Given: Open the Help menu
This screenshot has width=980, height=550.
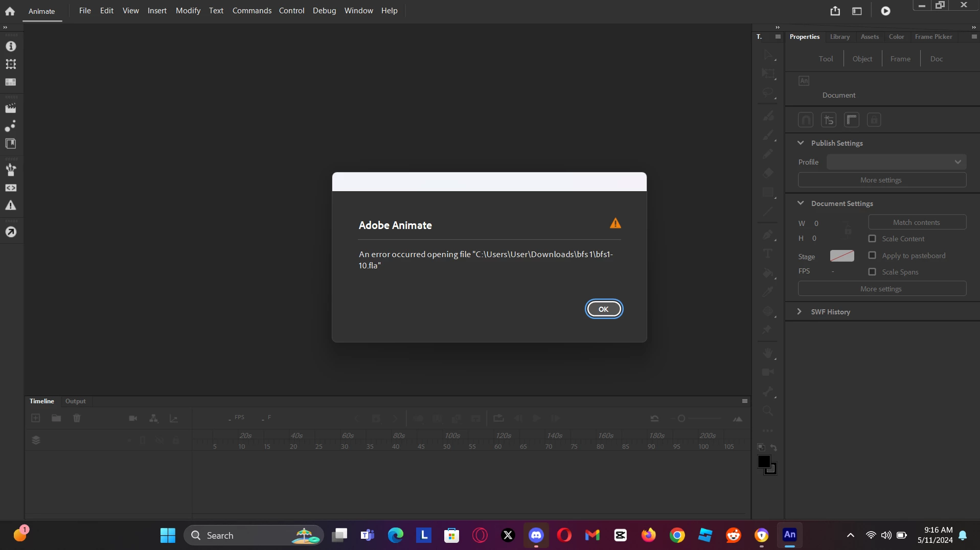Looking at the screenshot, I should (x=389, y=10).
